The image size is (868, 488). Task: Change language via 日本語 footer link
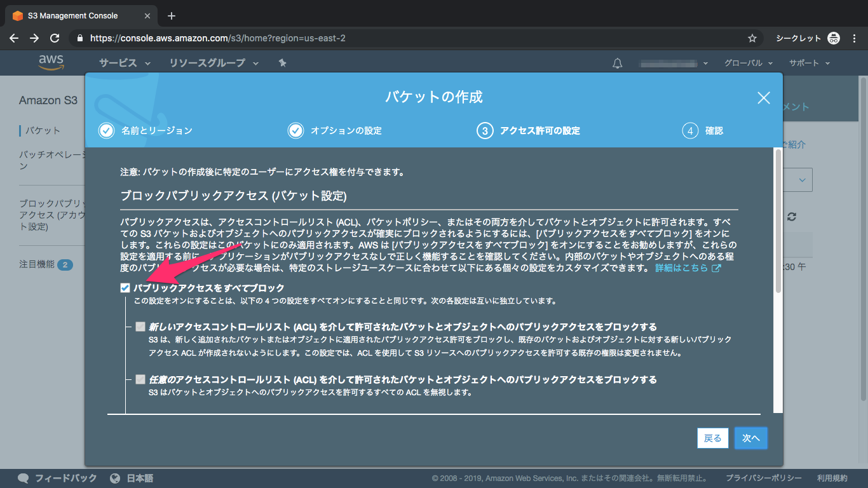[140, 478]
